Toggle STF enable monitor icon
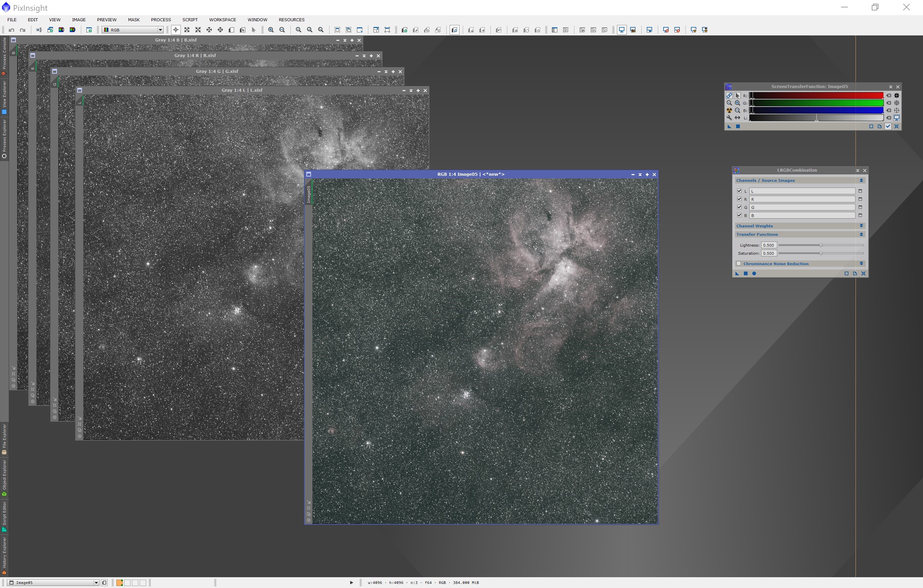Viewport: 923px width, 588px height. [x=897, y=118]
